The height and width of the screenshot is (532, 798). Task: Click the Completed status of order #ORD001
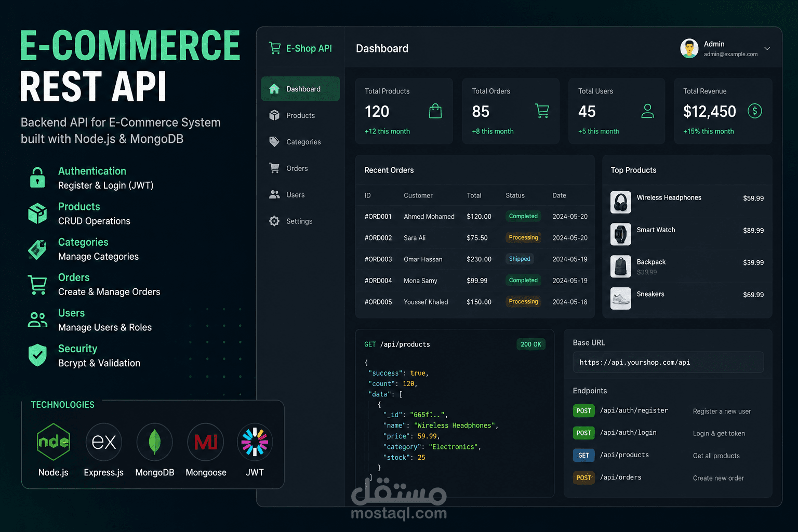point(523,216)
